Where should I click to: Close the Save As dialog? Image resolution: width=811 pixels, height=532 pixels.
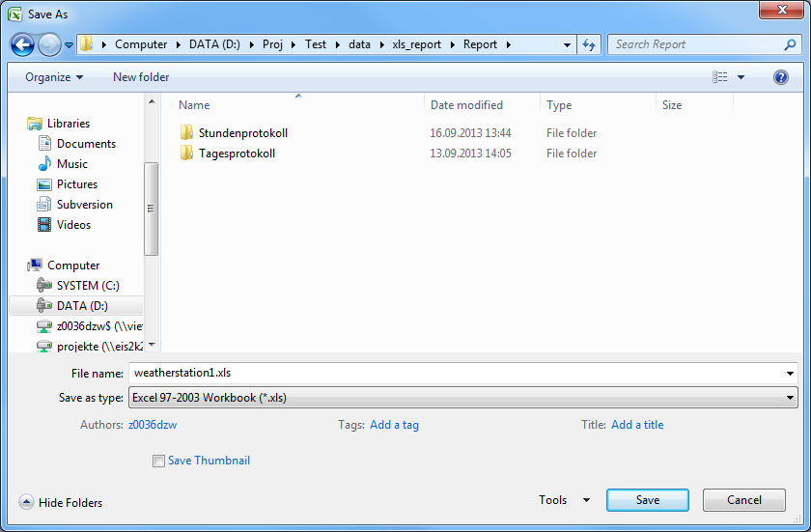(x=781, y=10)
